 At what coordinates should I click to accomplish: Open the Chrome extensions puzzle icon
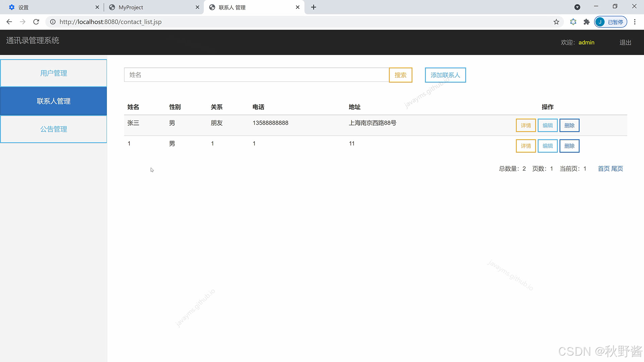[x=586, y=22]
